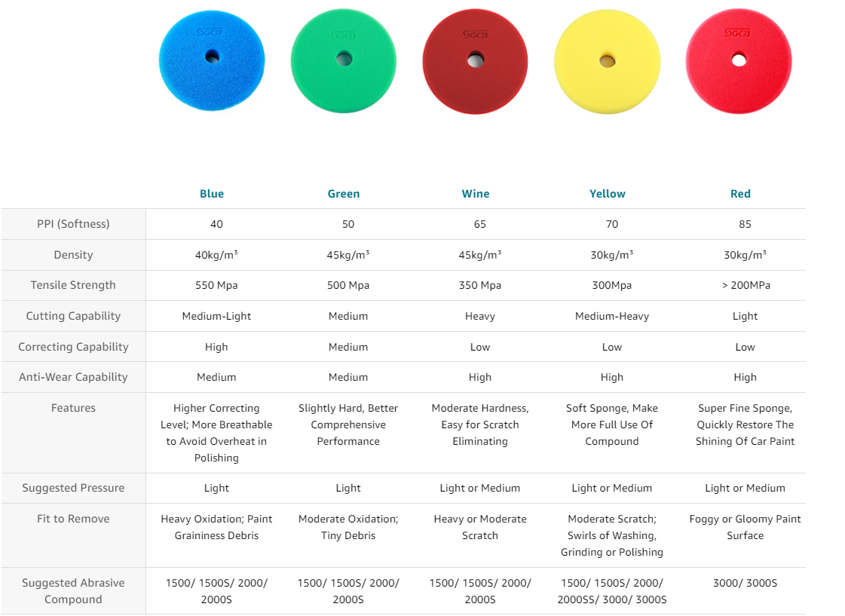Select the green foam pad image
Image resolution: width=845 pixels, height=616 pixels.
(x=344, y=60)
